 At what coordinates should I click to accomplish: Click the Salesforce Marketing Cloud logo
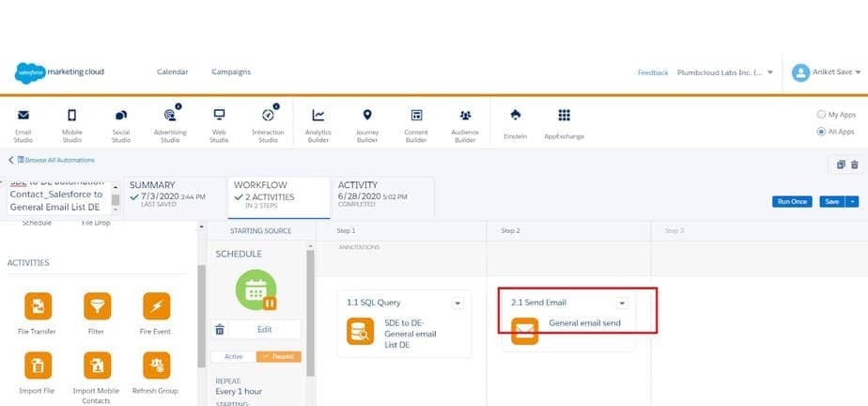(x=59, y=72)
